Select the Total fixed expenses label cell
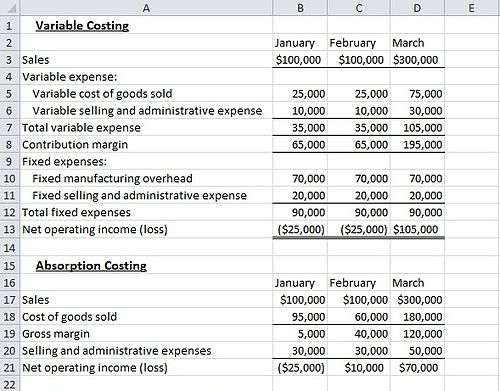 click(146, 212)
